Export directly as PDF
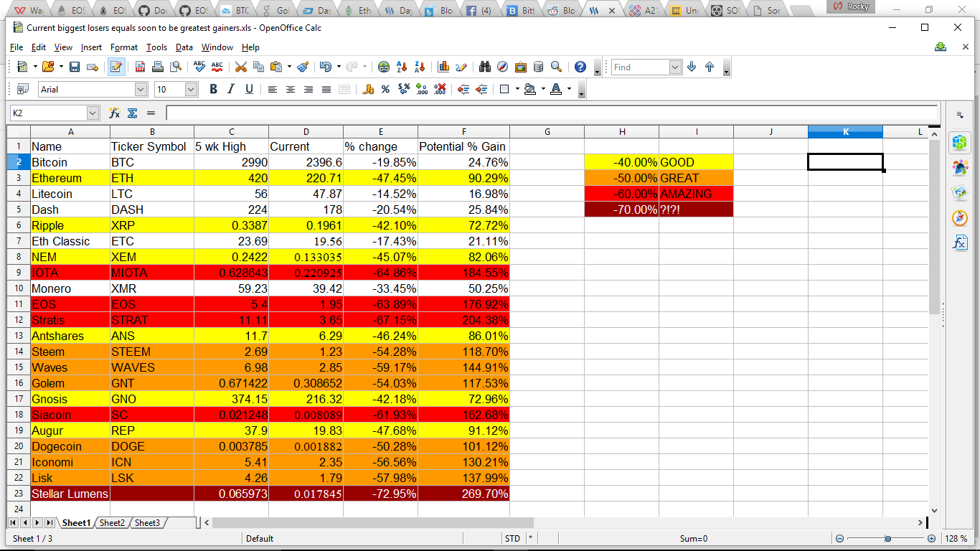 [140, 67]
